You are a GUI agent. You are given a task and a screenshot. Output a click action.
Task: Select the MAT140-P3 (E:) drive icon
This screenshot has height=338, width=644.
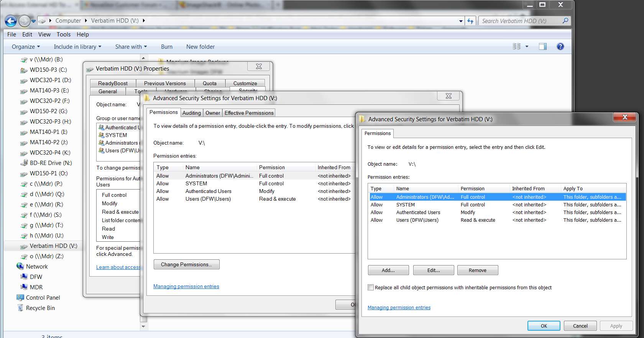click(x=24, y=91)
